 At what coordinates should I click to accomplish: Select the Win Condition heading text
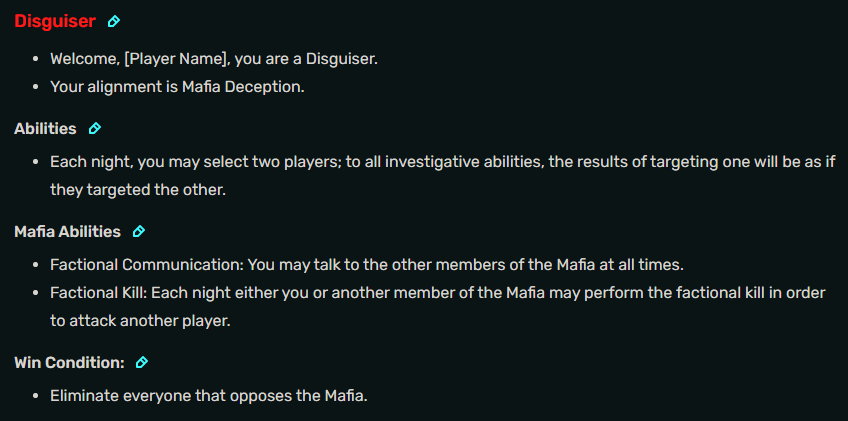pyautogui.click(x=69, y=362)
